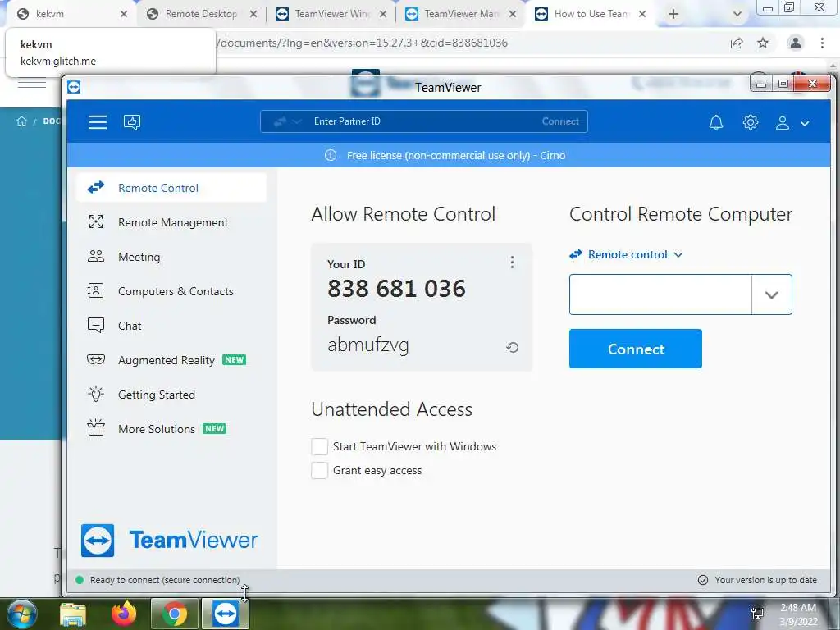The image size is (840, 630).
Task: Click the More Solutions gift icon
Action: [96, 427]
